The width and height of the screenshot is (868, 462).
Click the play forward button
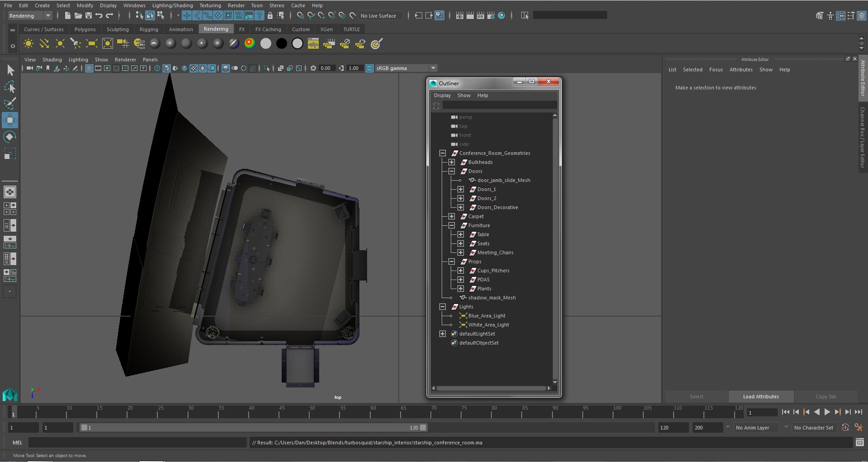(827, 412)
